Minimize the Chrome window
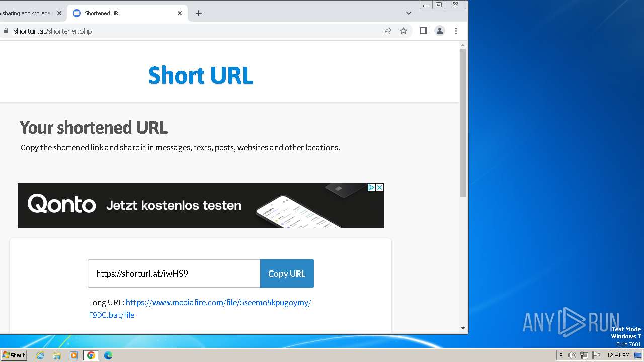The image size is (644, 362). point(426,5)
